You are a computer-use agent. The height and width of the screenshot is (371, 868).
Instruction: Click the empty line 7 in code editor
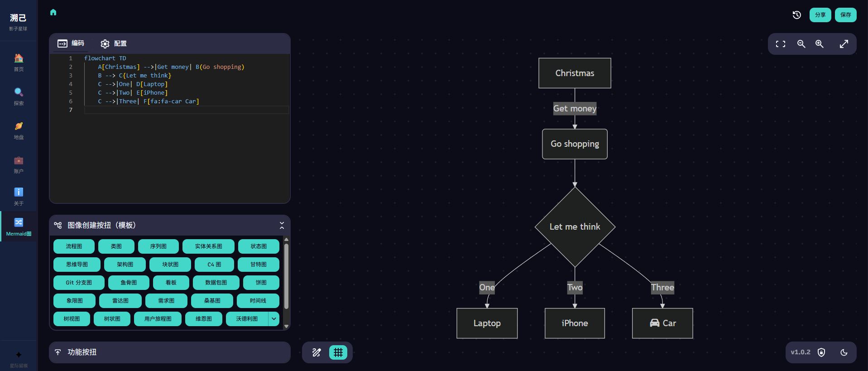(187, 110)
